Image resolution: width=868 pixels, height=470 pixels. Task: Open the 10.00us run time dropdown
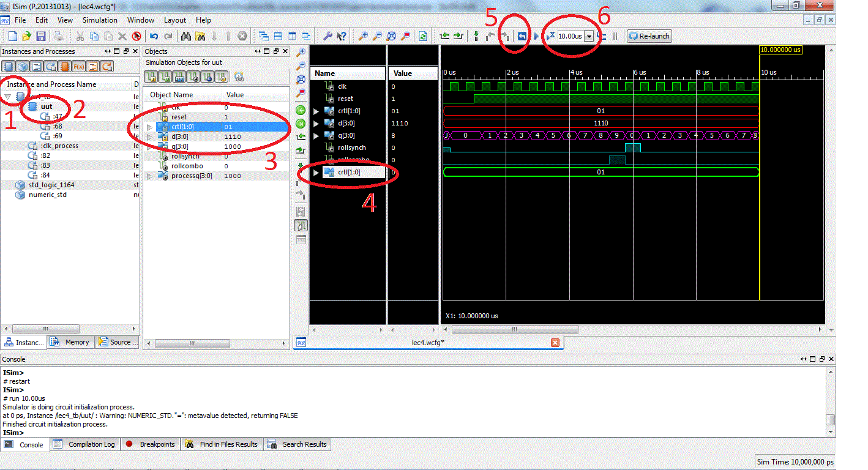coord(589,36)
